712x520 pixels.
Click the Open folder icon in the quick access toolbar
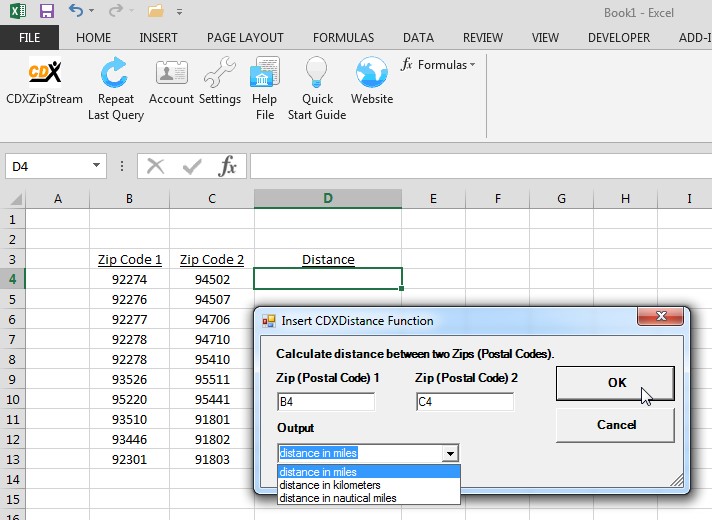coord(156,11)
